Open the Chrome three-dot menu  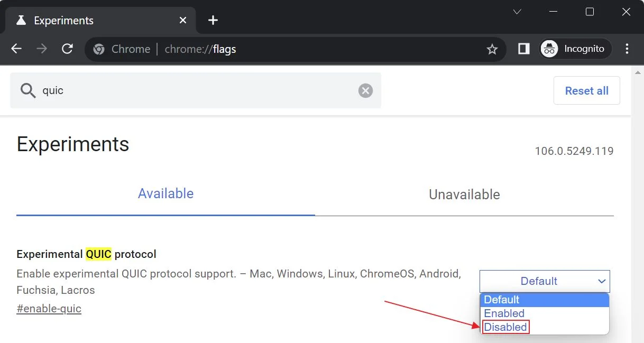(627, 49)
